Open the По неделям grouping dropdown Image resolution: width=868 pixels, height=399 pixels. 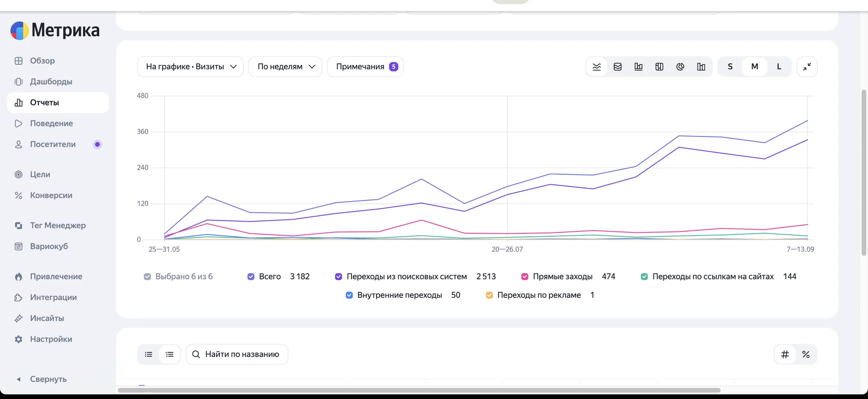pos(285,66)
